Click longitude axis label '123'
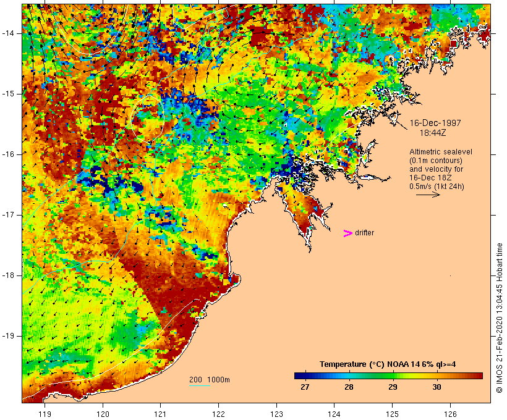The height and width of the screenshot is (420, 507). (x=276, y=414)
